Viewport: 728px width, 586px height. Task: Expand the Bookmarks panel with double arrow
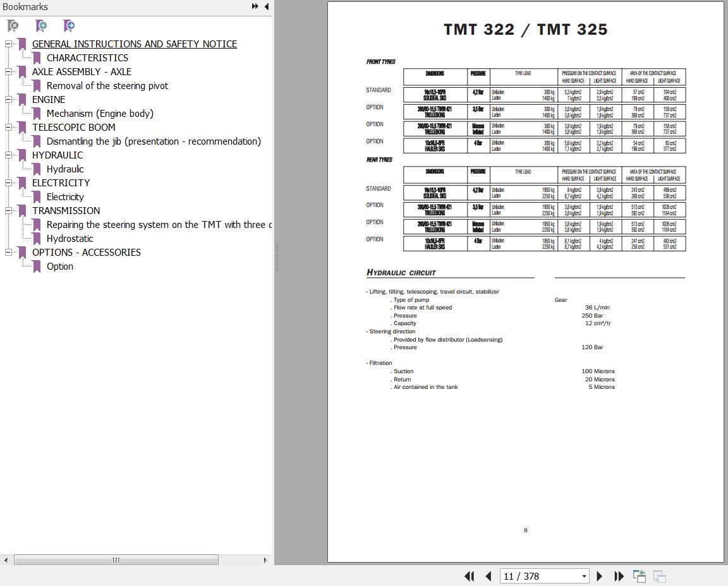click(x=255, y=6)
